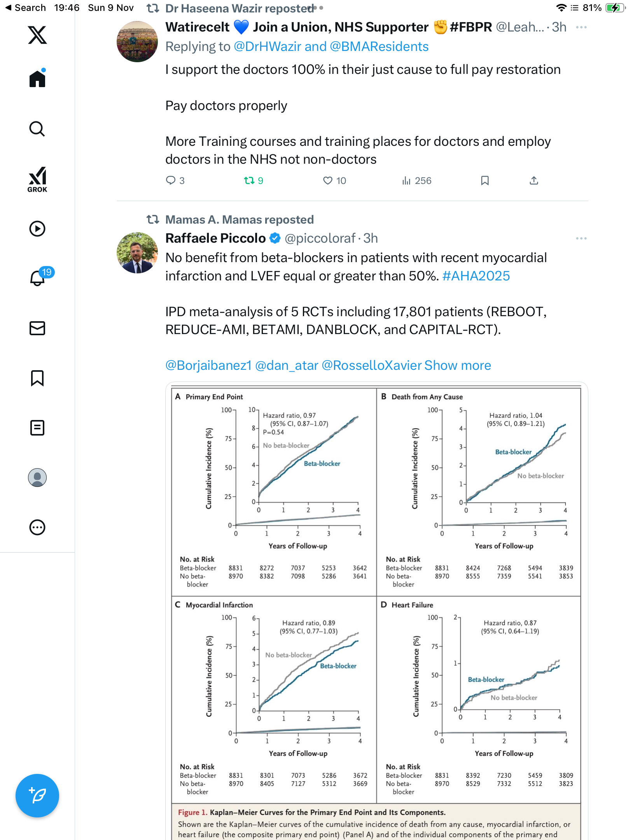630x840 pixels.
Task: Open the #AHA2025 hashtag link
Action: (476, 276)
